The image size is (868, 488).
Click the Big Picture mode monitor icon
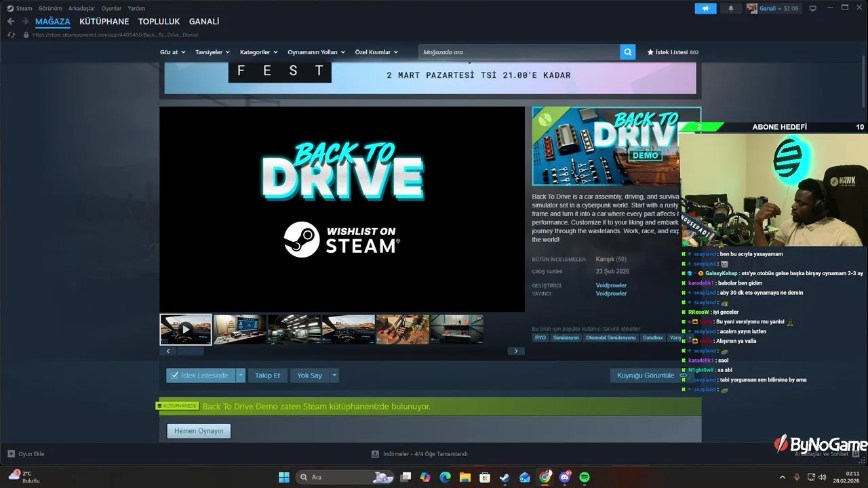[x=812, y=8]
